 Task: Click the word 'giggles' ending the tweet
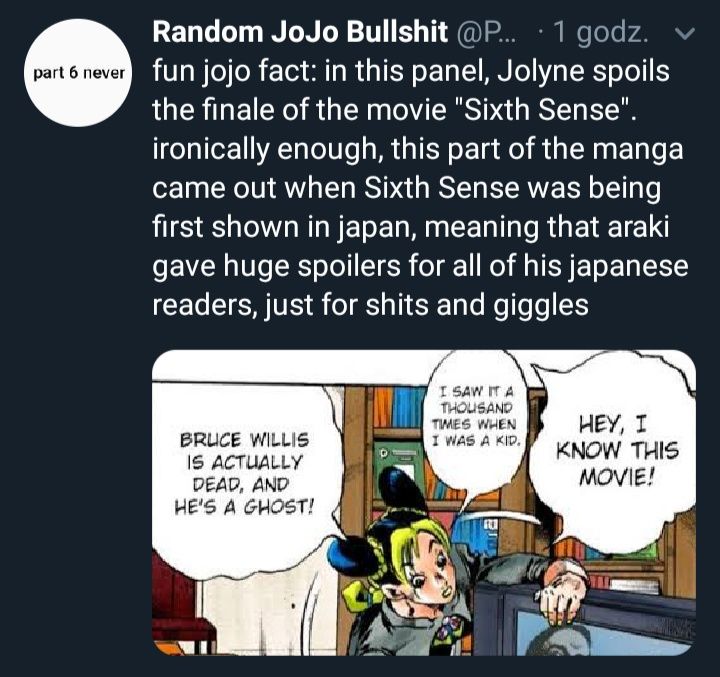(541, 306)
